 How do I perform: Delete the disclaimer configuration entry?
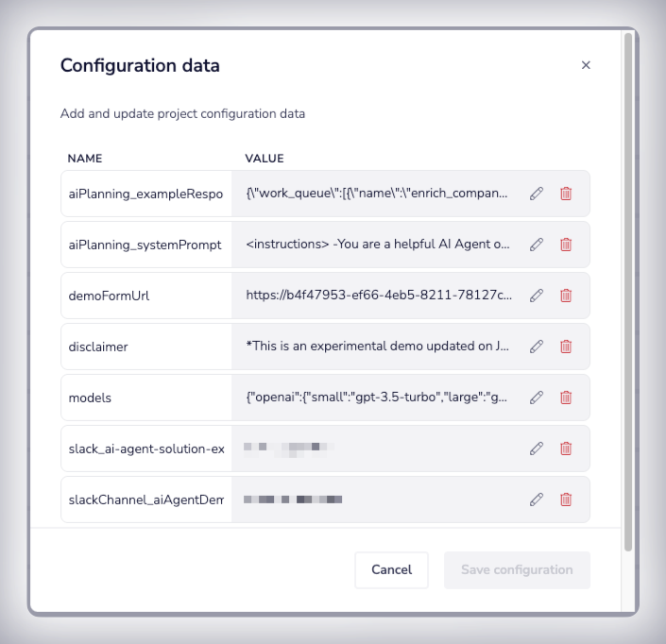(x=566, y=347)
